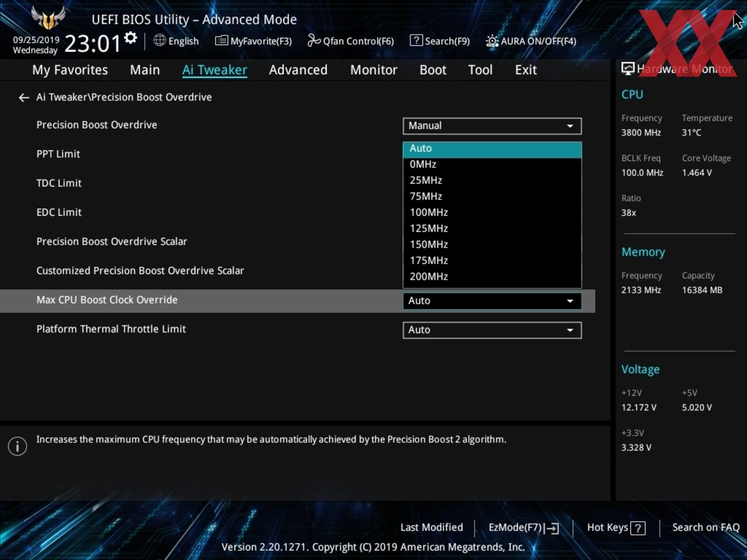Open Search(F9) tool
Screen dimensions: 747x560
(440, 41)
